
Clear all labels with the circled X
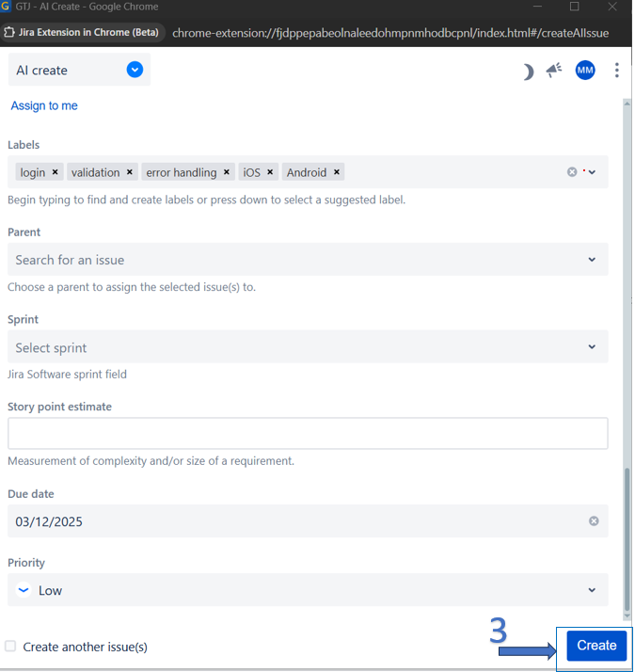pos(572,172)
